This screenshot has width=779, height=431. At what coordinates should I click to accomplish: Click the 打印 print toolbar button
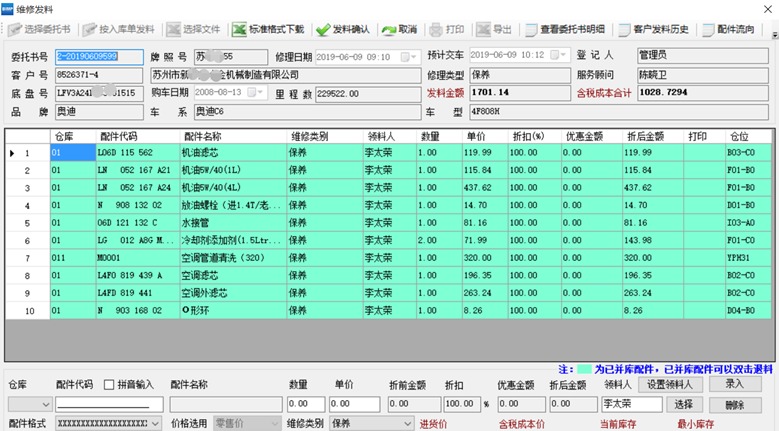coord(447,29)
